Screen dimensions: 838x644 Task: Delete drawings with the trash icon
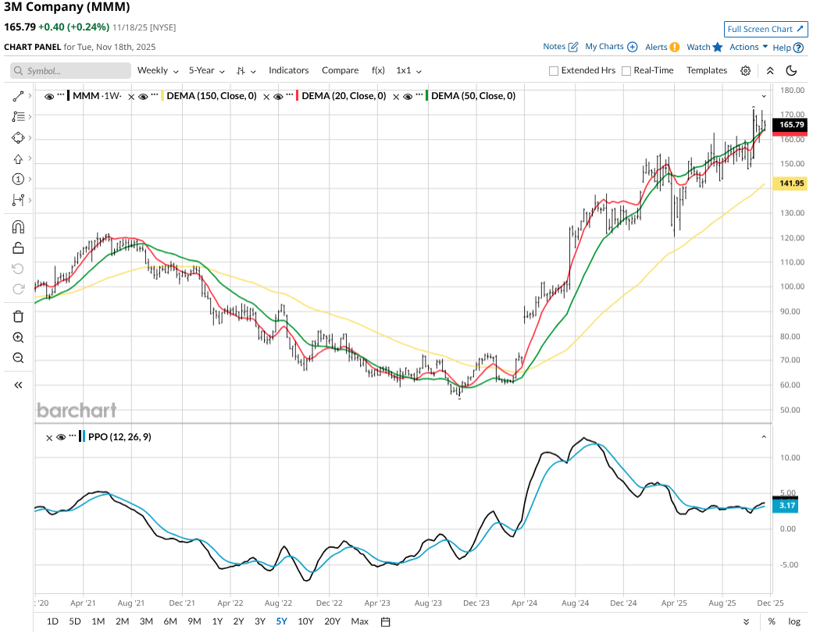tap(18, 316)
